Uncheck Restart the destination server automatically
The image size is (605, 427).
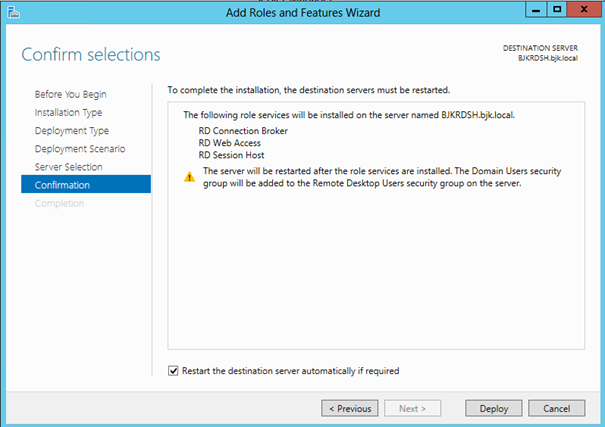pyautogui.click(x=173, y=371)
